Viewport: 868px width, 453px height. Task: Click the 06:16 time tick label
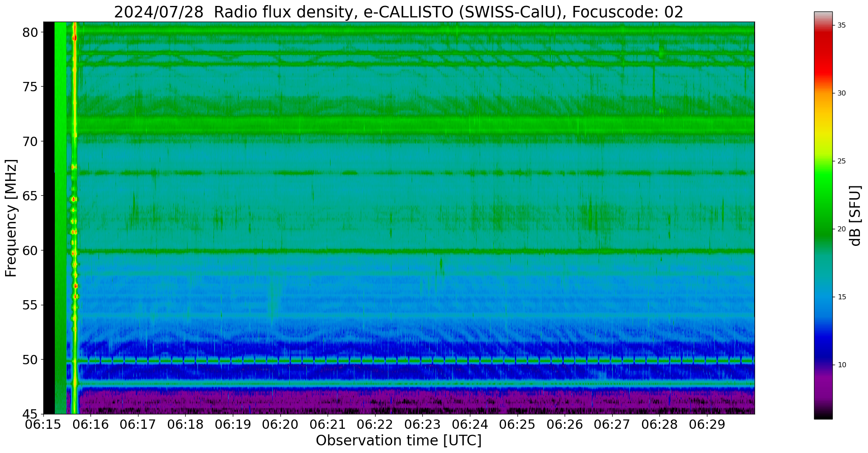90,424
